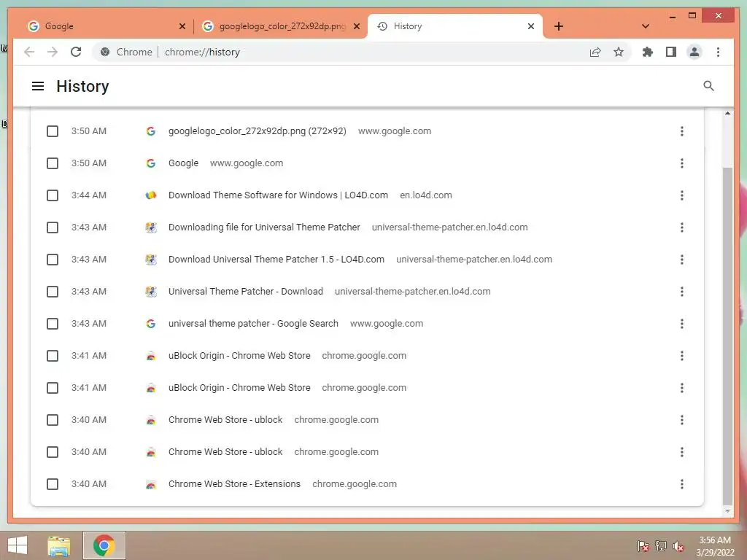Viewport: 747px width, 560px height.
Task: Click the scrollbar down arrow
Action: pos(727,511)
